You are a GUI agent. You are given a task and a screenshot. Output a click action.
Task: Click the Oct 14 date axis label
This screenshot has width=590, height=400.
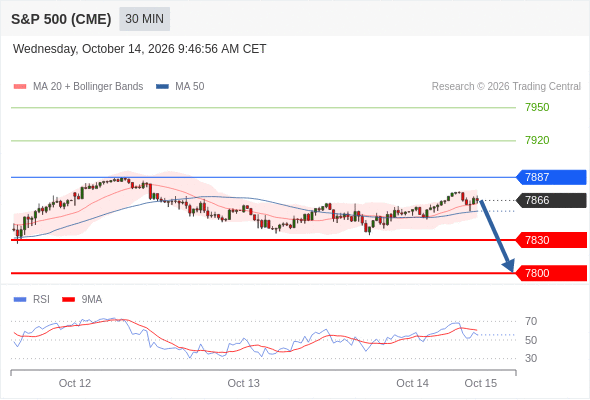[x=412, y=383]
